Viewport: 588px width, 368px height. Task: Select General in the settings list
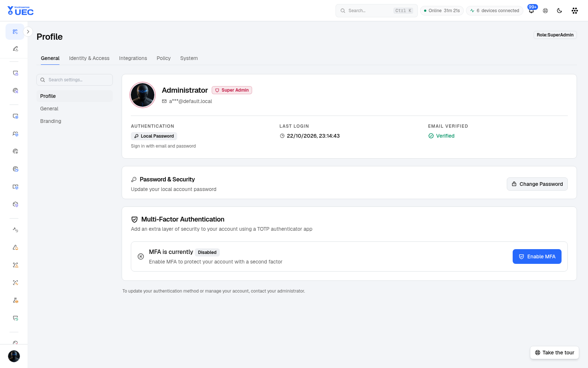(75, 109)
